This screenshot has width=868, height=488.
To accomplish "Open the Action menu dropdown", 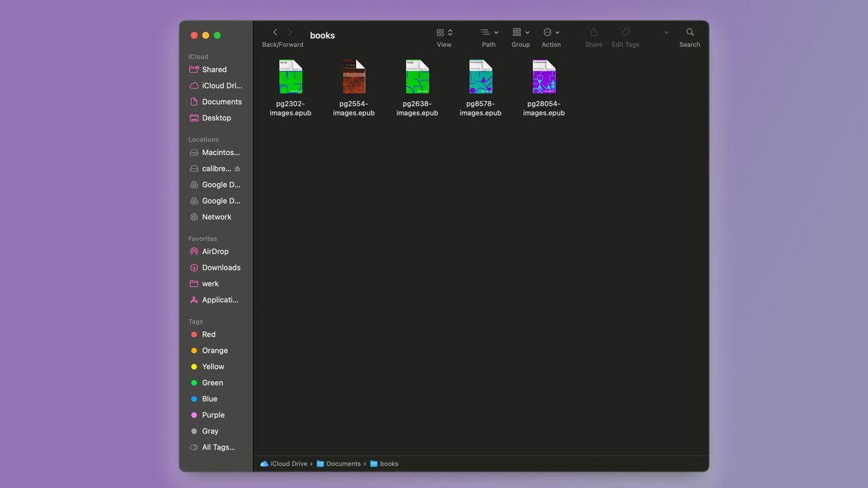I will tap(551, 32).
